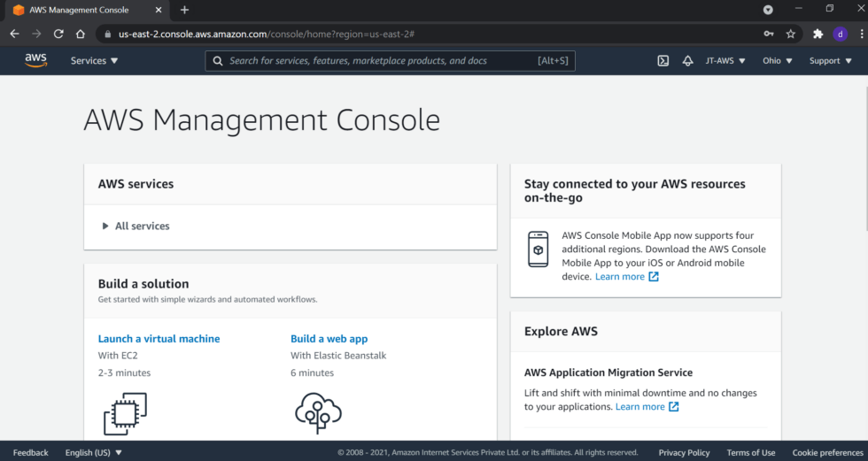The height and width of the screenshot is (461, 868).
Task: Open the notifications bell icon
Action: coord(687,61)
